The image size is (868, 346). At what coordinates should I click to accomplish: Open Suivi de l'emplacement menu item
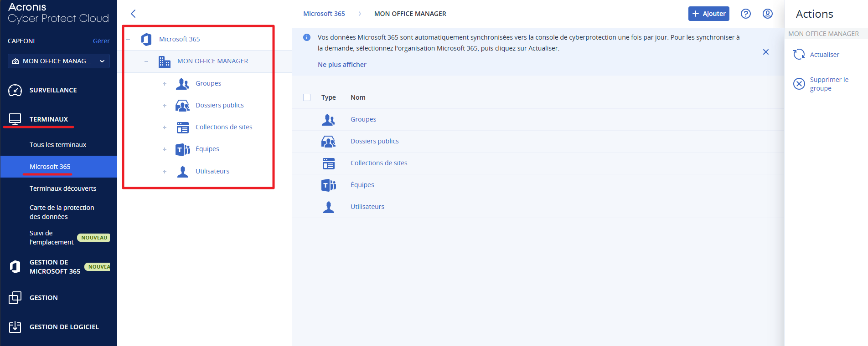pos(52,238)
